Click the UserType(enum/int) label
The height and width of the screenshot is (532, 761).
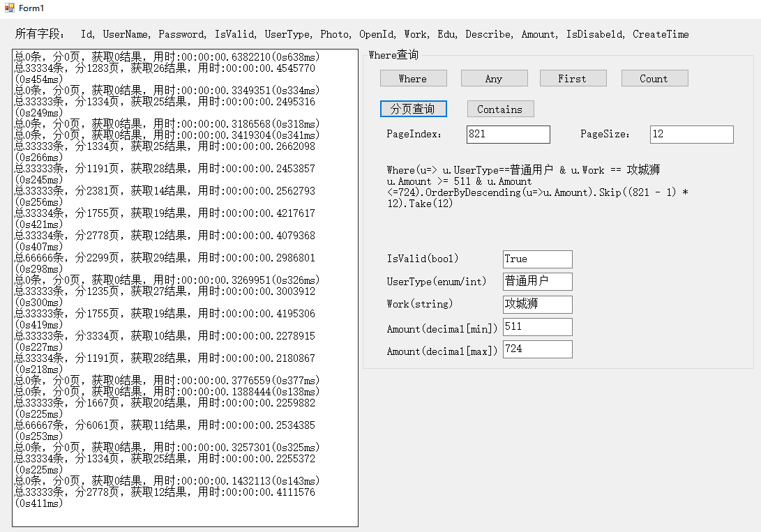(437, 281)
